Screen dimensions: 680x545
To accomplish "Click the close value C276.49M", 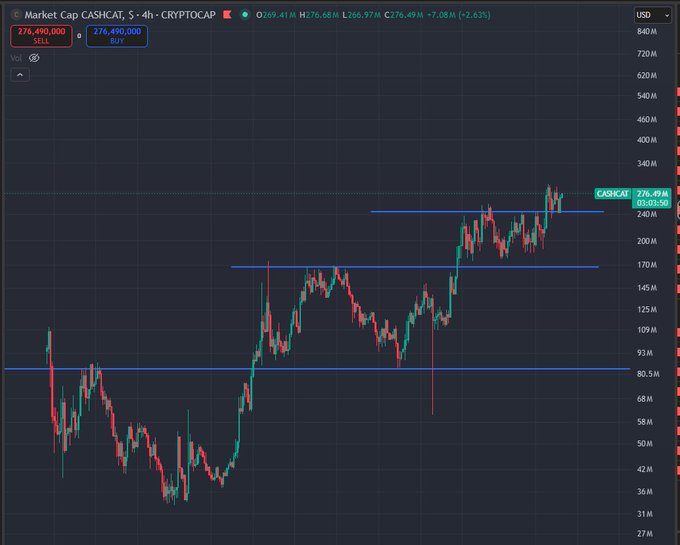I will [x=404, y=15].
